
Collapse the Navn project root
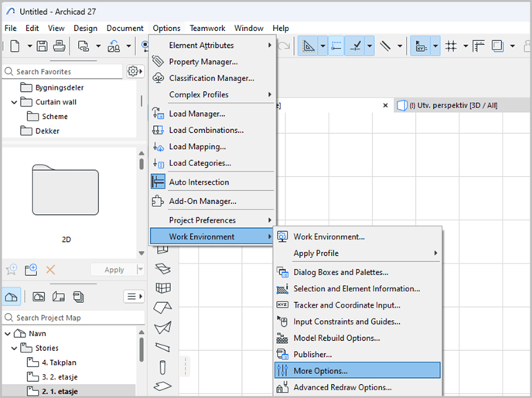point(8,334)
